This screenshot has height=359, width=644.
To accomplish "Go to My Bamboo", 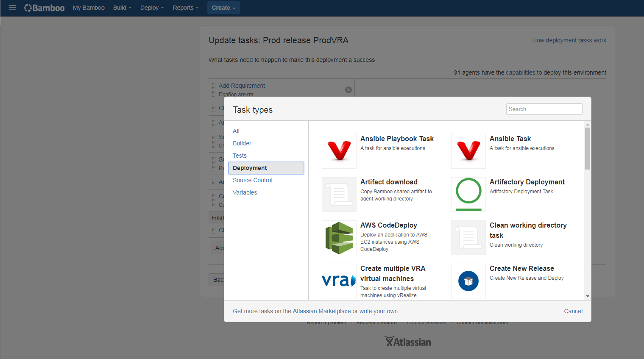I will pos(89,8).
